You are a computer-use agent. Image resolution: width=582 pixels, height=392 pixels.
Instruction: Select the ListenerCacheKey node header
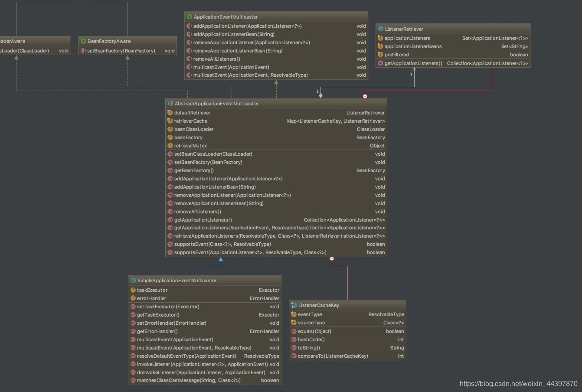click(x=347, y=305)
